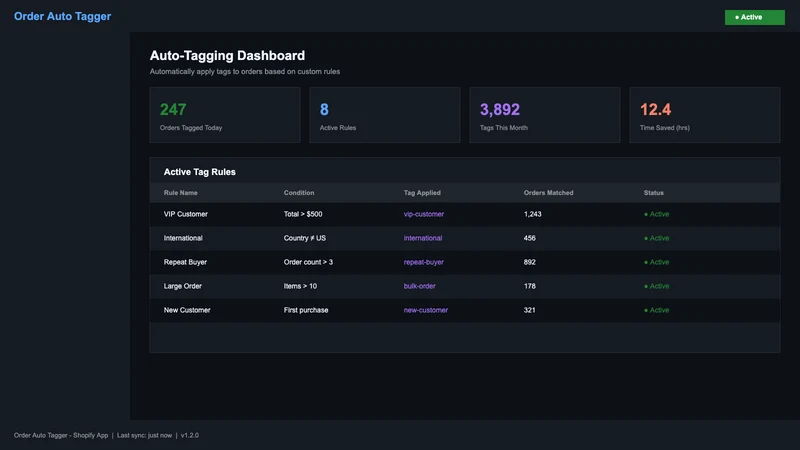
Task: Click the 321 orders matched value
Action: click(530, 310)
